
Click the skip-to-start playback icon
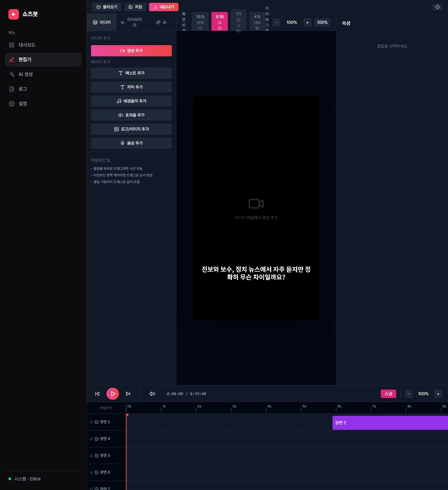pos(97,394)
